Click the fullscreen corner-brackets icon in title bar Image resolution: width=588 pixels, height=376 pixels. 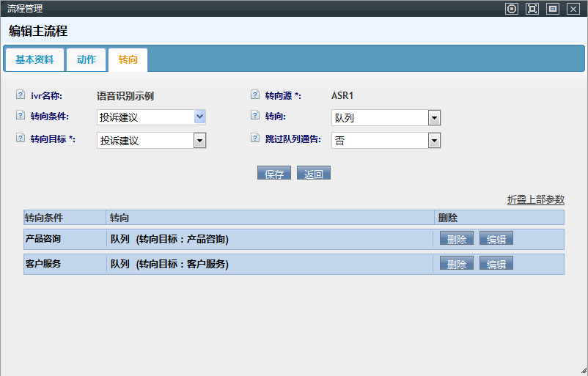pos(532,9)
